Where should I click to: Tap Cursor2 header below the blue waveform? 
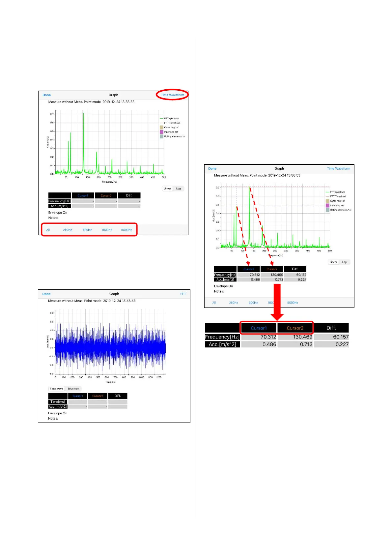tap(98, 396)
